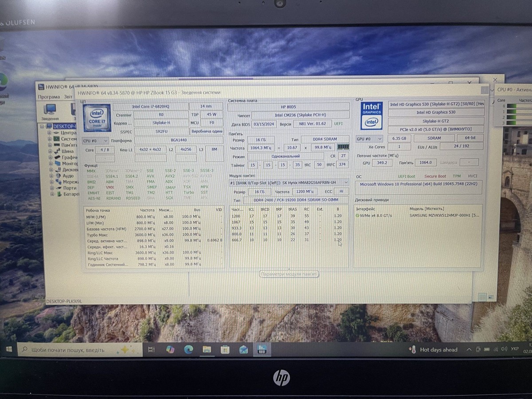Click the Зведення toolbar icon in main window
Image resolution: width=532 pixels, height=399 pixels.
50,112
